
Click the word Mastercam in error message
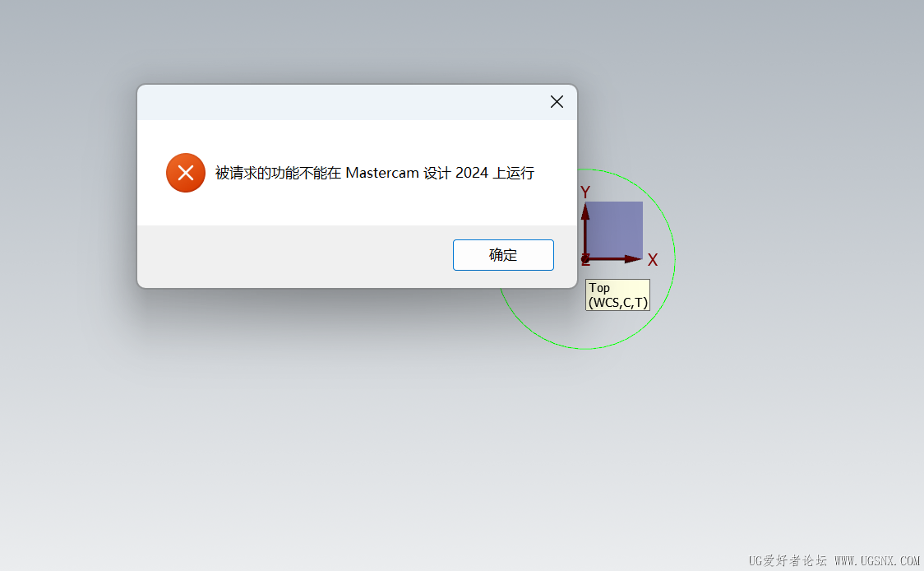point(382,173)
